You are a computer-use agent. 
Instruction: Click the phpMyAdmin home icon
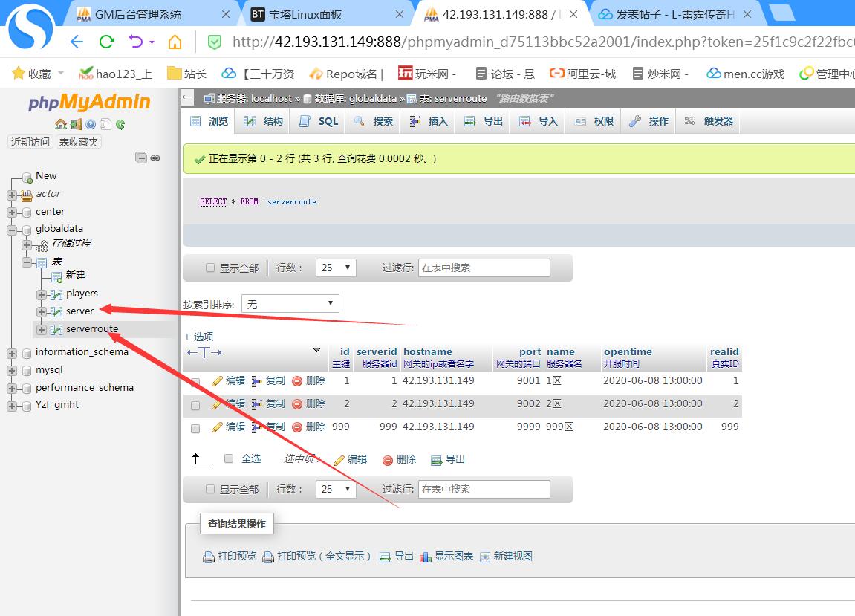coord(61,124)
